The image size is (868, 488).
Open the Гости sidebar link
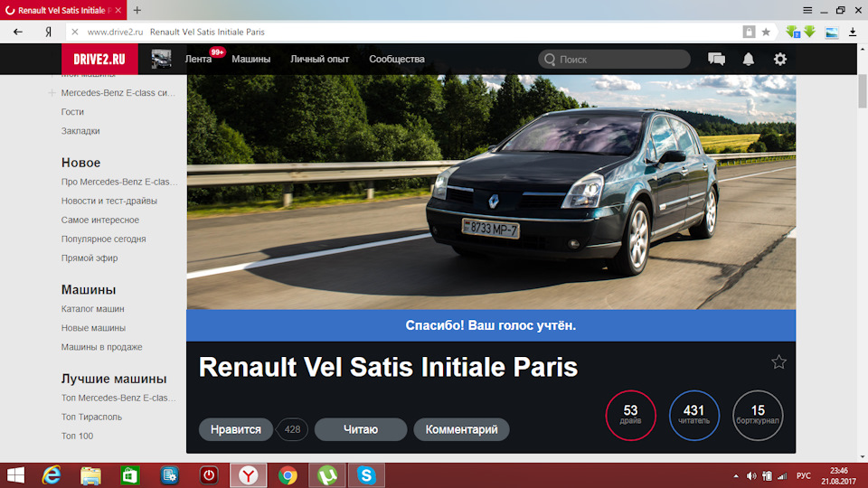72,112
